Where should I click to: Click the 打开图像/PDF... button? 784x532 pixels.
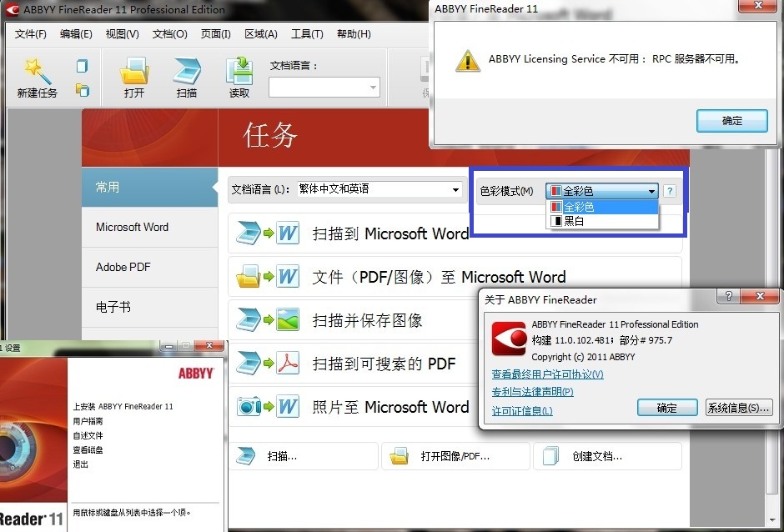455,456
